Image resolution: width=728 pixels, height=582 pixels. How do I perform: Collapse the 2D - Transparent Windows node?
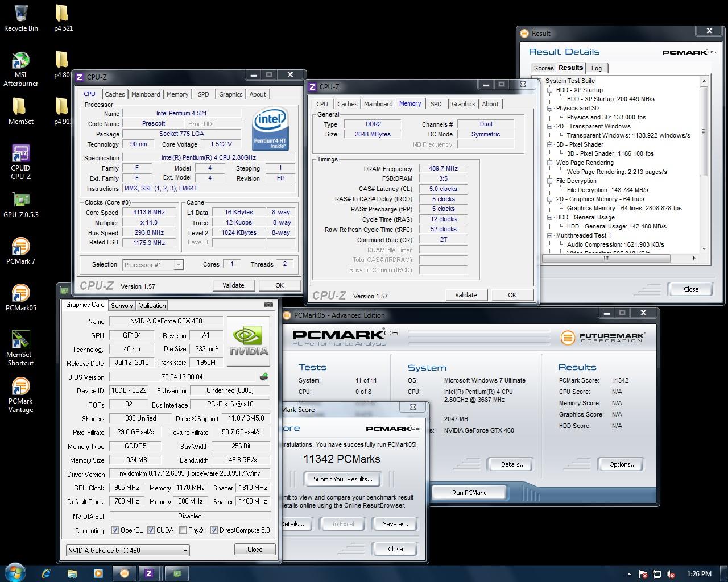click(x=550, y=126)
